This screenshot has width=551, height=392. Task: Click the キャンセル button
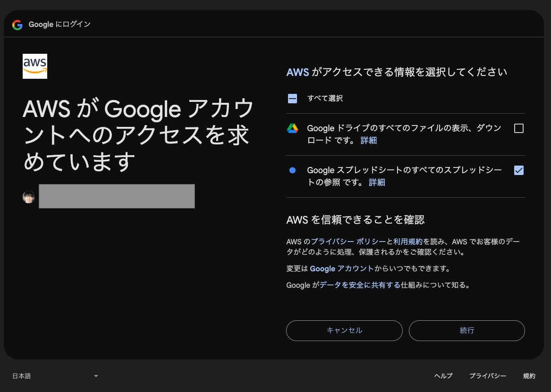click(x=344, y=330)
